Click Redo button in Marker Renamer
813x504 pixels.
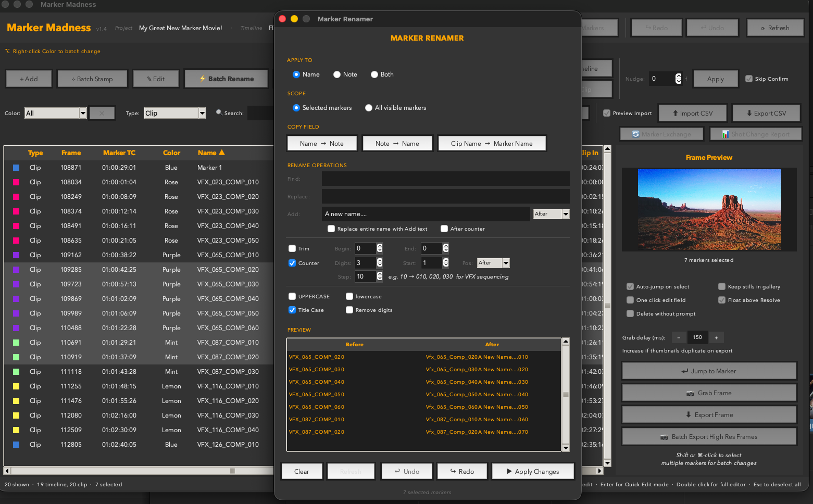[462, 471]
